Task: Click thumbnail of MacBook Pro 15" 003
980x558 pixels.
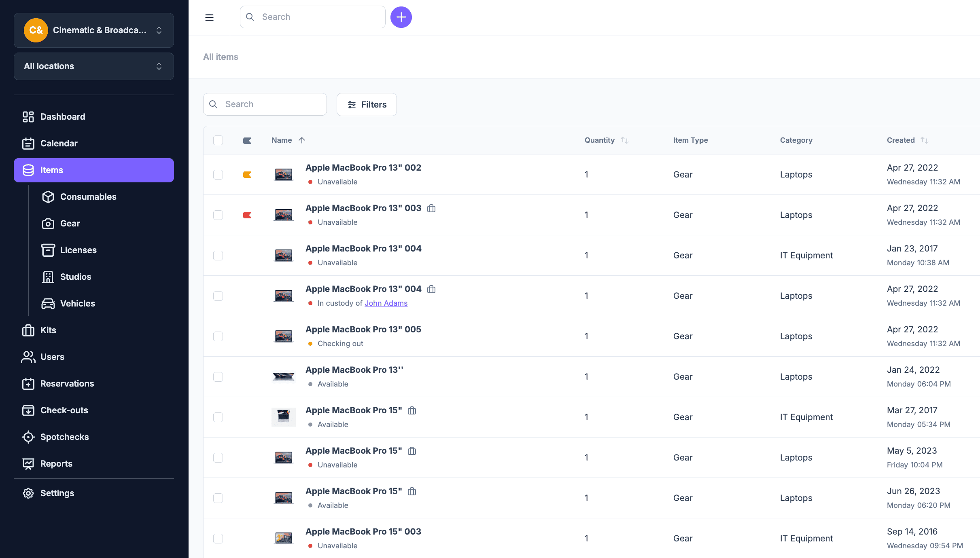Action: pyautogui.click(x=284, y=539)
